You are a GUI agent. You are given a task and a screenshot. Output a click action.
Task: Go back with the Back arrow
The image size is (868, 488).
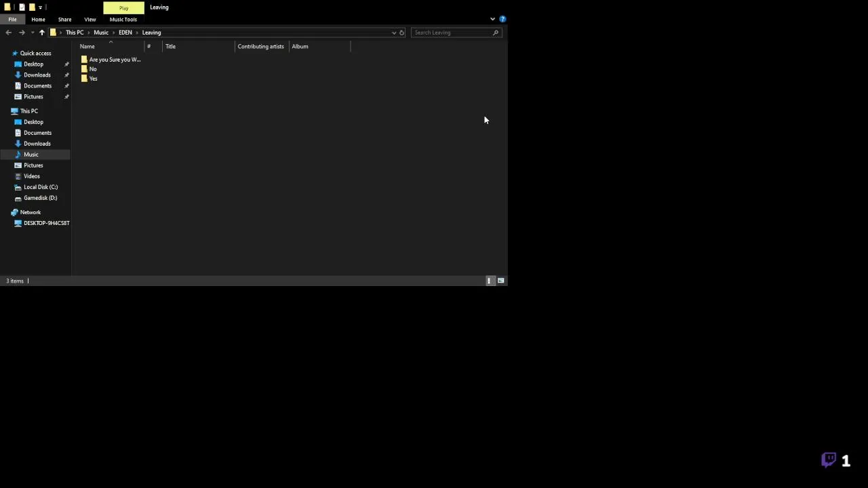(8, 33)
